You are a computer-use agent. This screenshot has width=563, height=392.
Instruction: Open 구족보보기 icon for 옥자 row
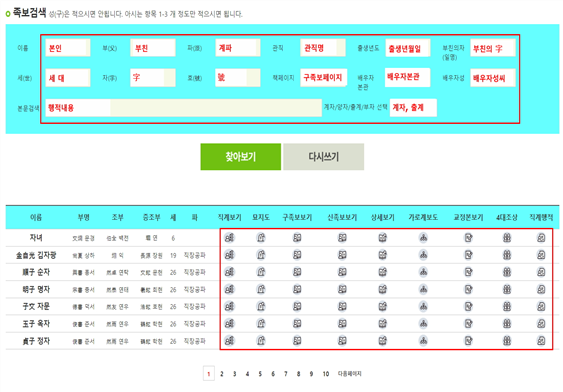[x=297, y=324]
